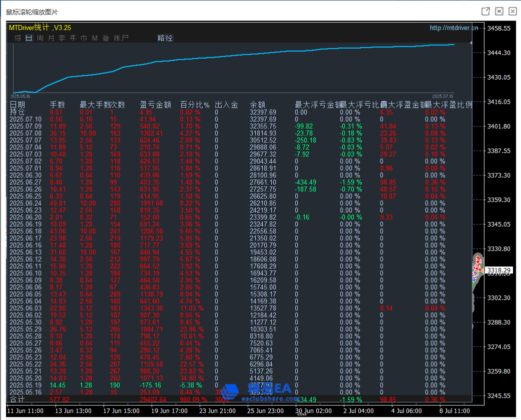Show the 年 yearly statistics tab
521x420 pixels.
[x=73, y=38]
